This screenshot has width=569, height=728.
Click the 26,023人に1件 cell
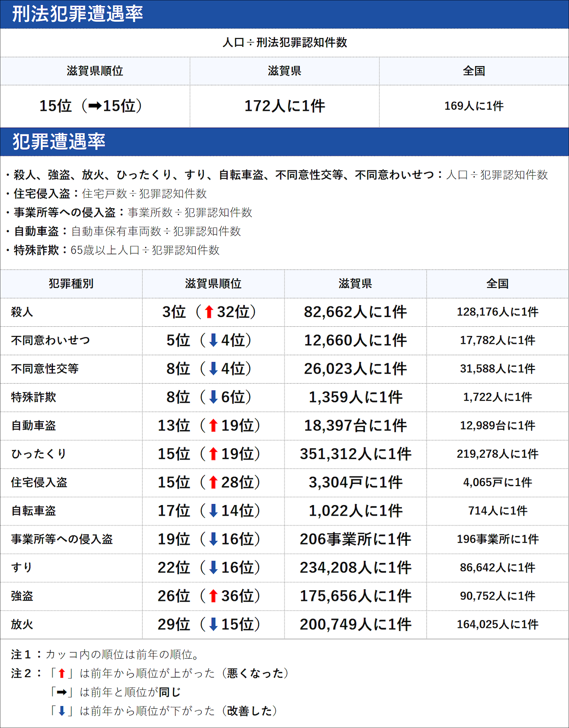[355, 369]
